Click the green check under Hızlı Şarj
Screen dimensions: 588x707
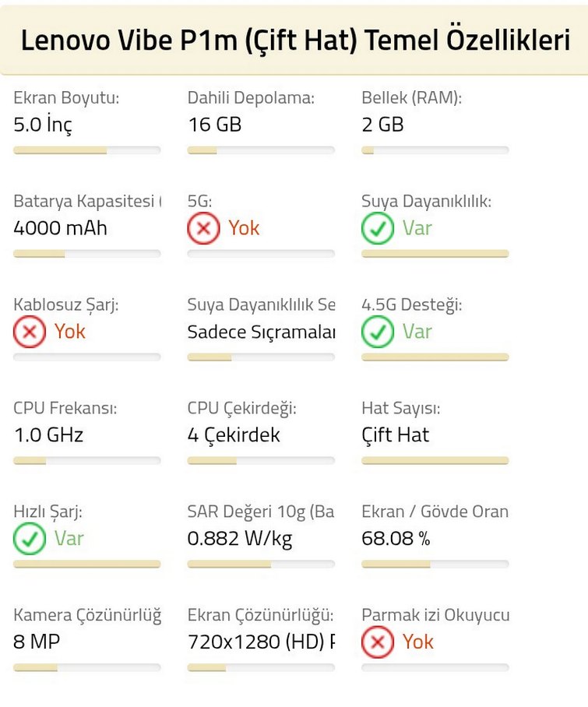30,539
